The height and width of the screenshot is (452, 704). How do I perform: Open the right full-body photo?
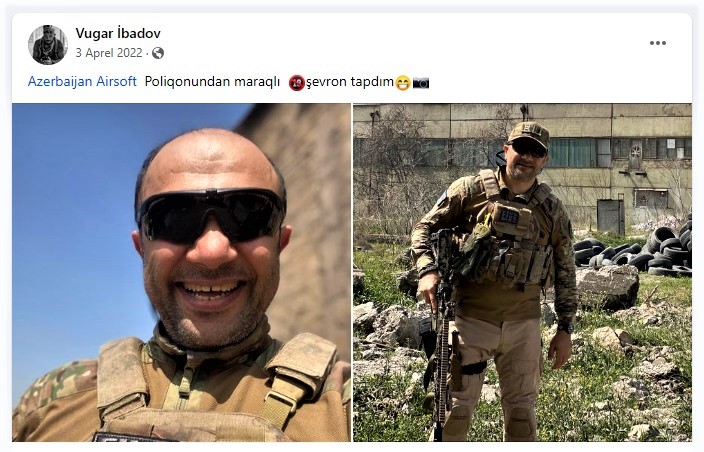pos(522,272)
